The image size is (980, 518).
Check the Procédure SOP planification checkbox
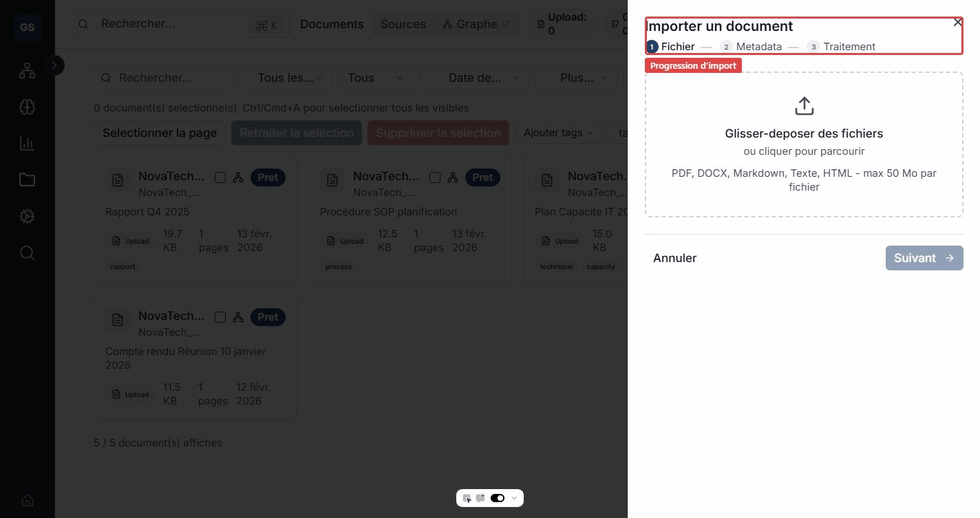tap(435, 177)
